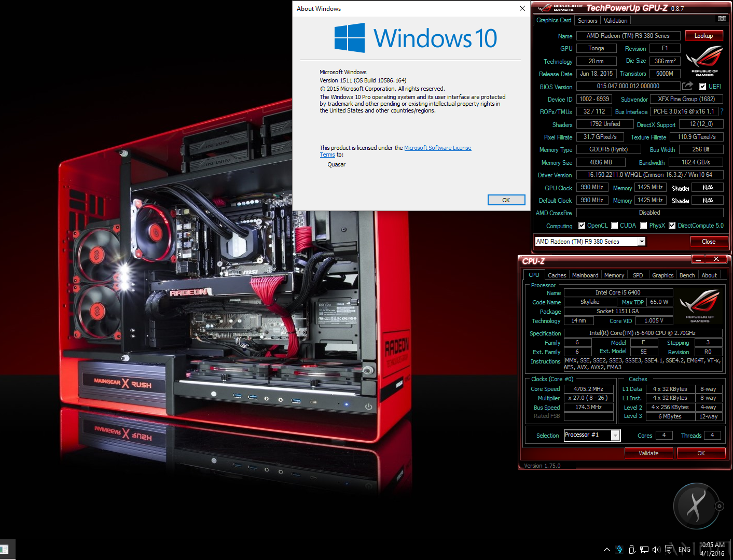Toggle the DirectCompute 5.0 checkbox
The image size is (733, 560).
pyautogui.click(x=672, y=226)
